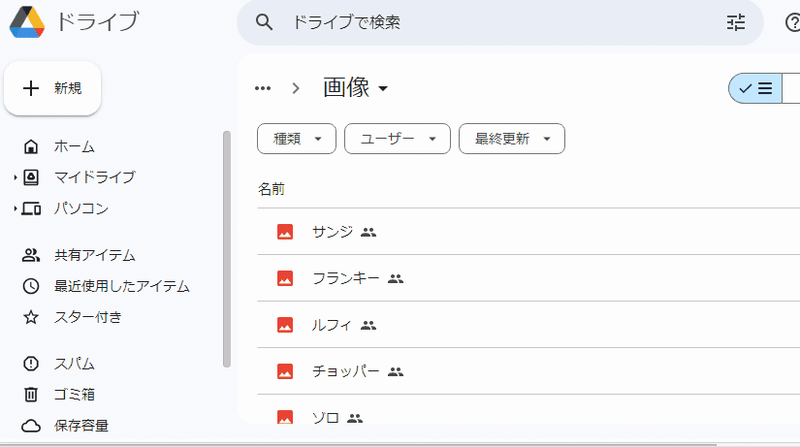Expand the パソコン tree arrow
This screenshot has height=447, width=800.
coord(15,209)
